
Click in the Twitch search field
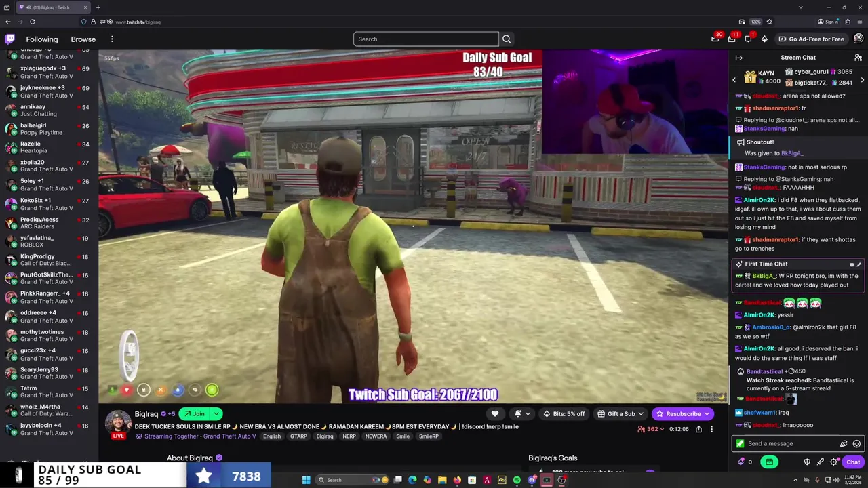[x=426, y=39]
